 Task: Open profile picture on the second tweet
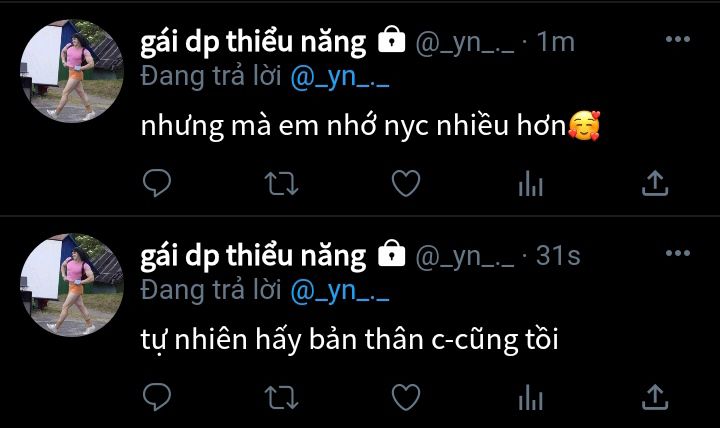pyautogui.click(x=72, y=285)
